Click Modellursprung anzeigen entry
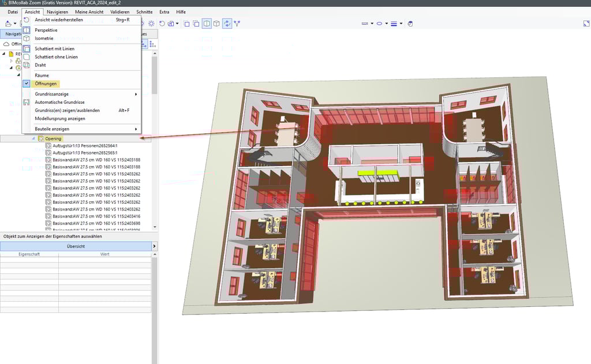The width and height of the screenshot is (591, 364). click(x=60, y=118)
